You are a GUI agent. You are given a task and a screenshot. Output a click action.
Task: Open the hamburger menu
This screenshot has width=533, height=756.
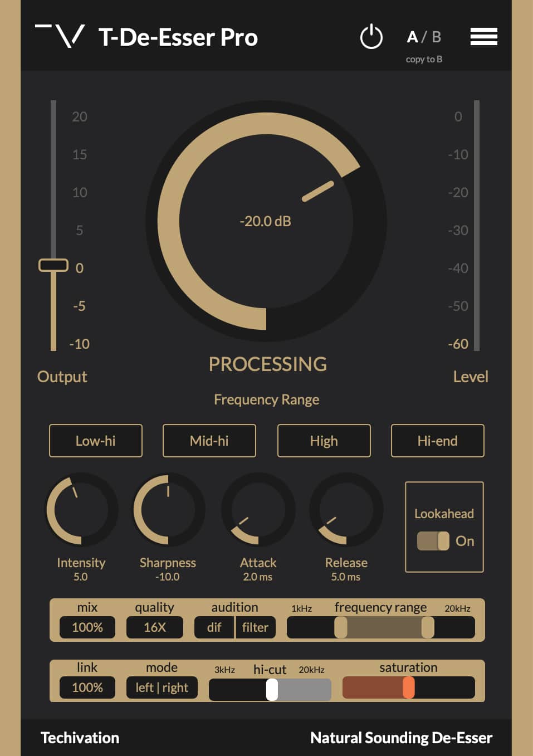coord(483,37)
